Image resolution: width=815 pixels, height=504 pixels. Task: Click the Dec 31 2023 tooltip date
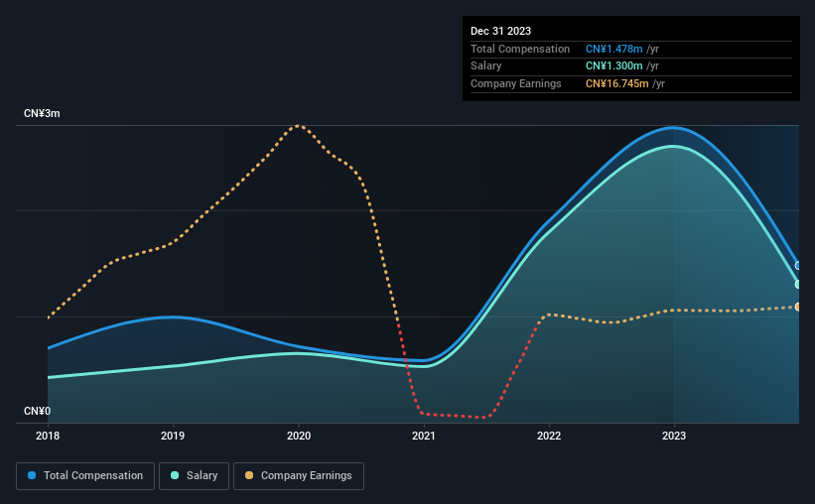[500, 31]
